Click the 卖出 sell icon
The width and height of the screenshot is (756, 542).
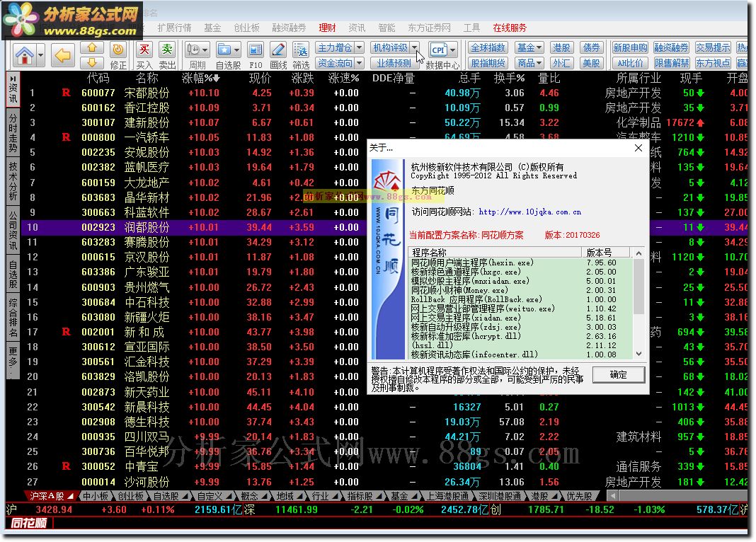point(167,55)
